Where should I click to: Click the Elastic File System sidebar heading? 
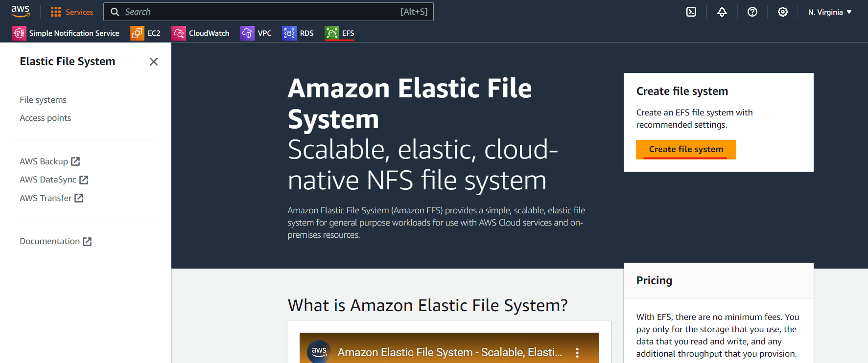pos(68,62)
